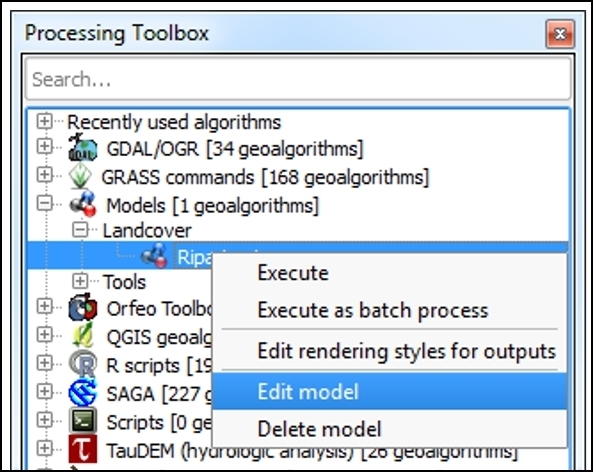The width and height of the screenshot is (593, 472).
Task: Click the Search input field
Action: point(298,79)
